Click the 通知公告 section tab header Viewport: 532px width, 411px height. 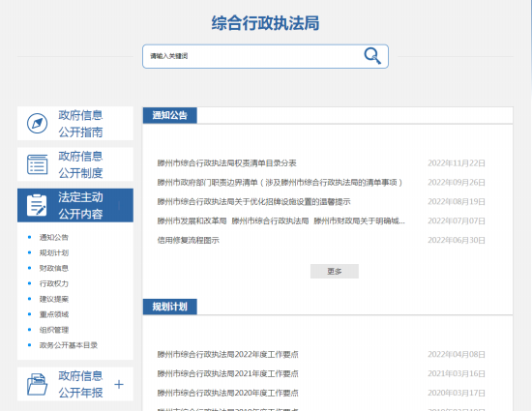[x=169, y=116]
